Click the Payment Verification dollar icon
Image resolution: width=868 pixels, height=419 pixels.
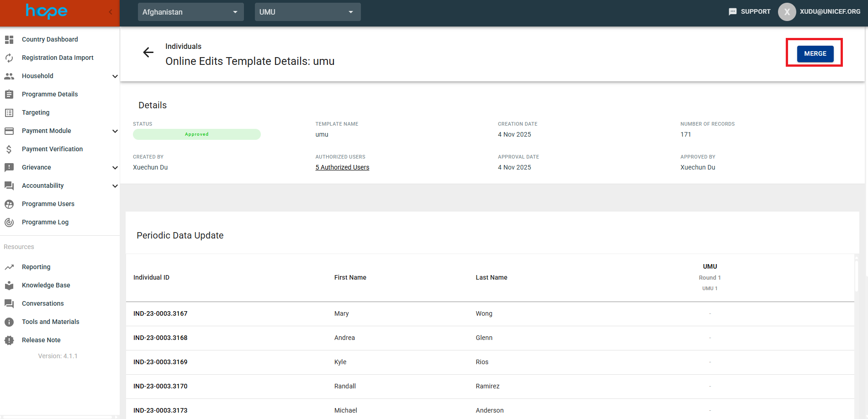pos(9,149)
